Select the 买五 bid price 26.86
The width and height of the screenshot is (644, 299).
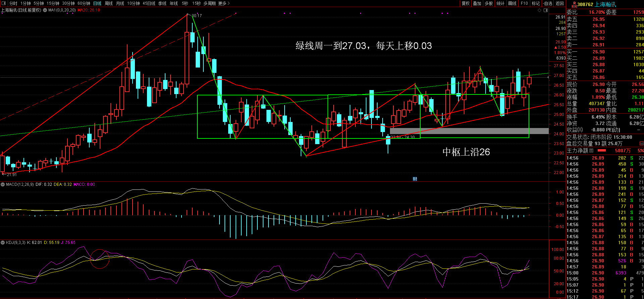point(599,77)
